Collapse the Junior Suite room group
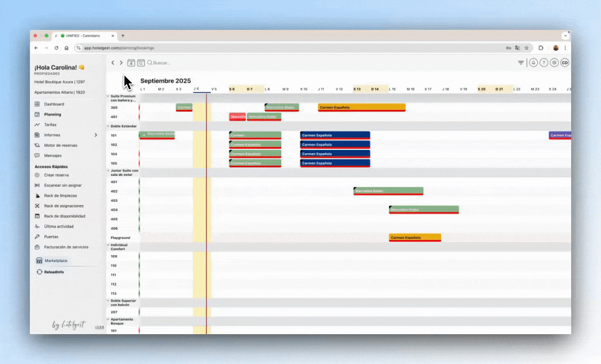601x364 pixels. click(x=108, y=170)
